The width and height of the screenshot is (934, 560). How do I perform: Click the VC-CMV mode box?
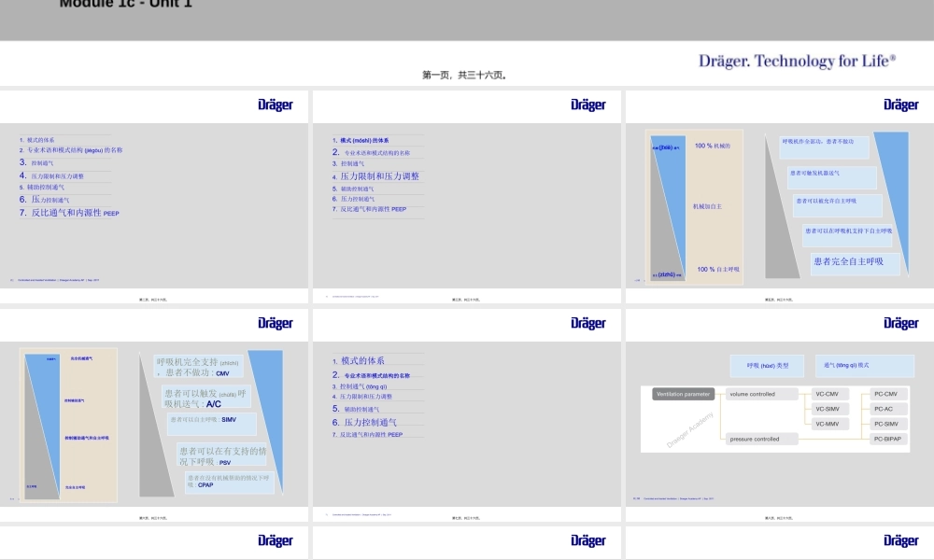pyautogui.click(x=827, y=394)
